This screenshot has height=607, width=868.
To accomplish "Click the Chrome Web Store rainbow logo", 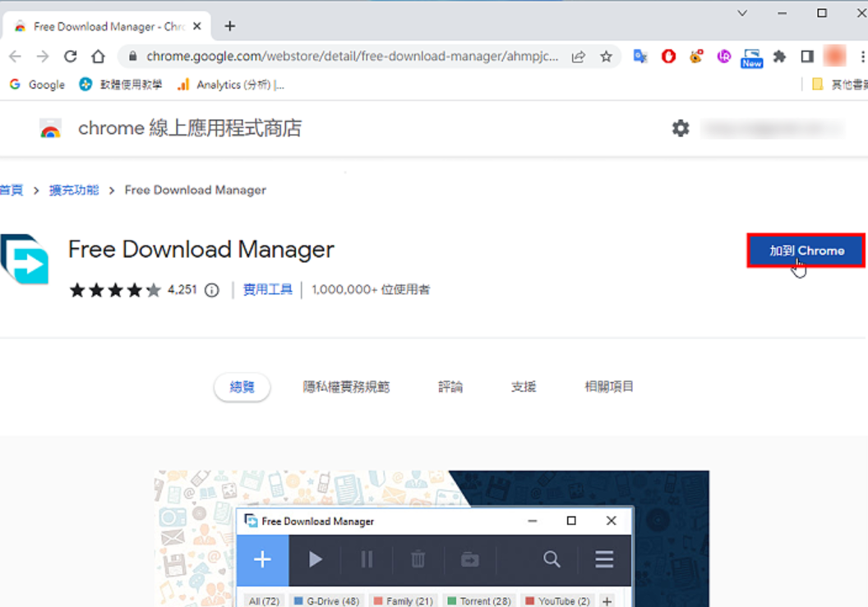I will click(50, 128).
